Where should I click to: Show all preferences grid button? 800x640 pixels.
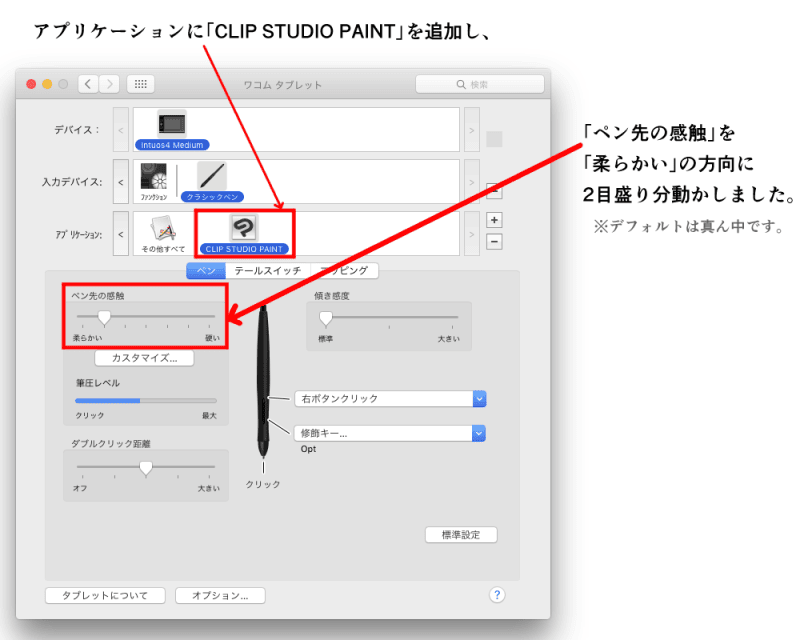(x=141, y=84)
